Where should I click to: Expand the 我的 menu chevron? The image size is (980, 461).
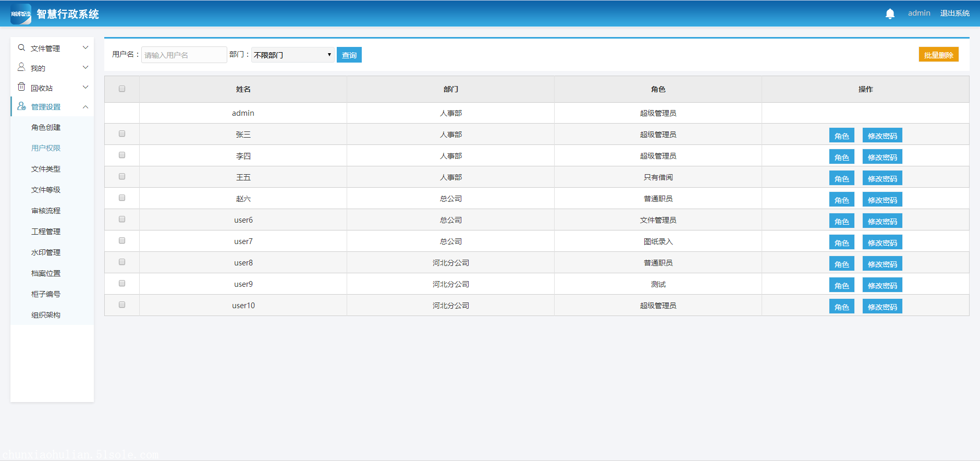pyautogui.click(x=85, y=67)
